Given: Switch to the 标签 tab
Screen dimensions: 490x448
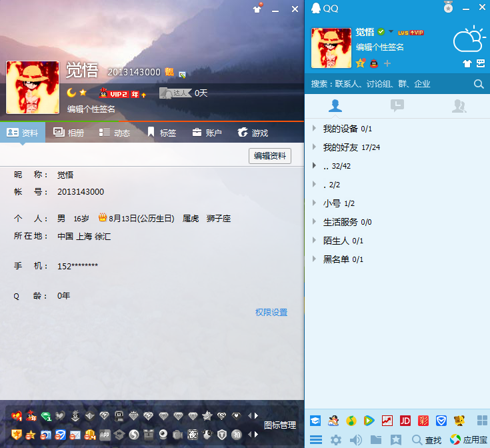Looking at the screenshot, I should 162,133.
